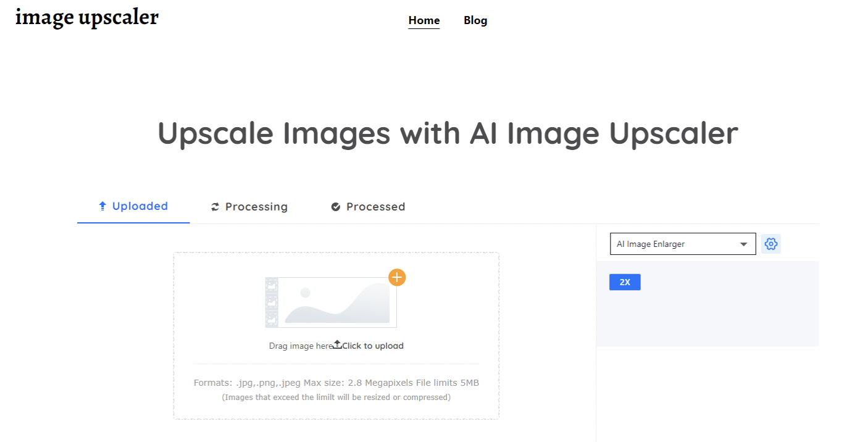The height and width of the screenshot is (442, 868).
Task: Click the image placeholder mountain graphic
Action: pyautogui.click(x=337, y=302)
